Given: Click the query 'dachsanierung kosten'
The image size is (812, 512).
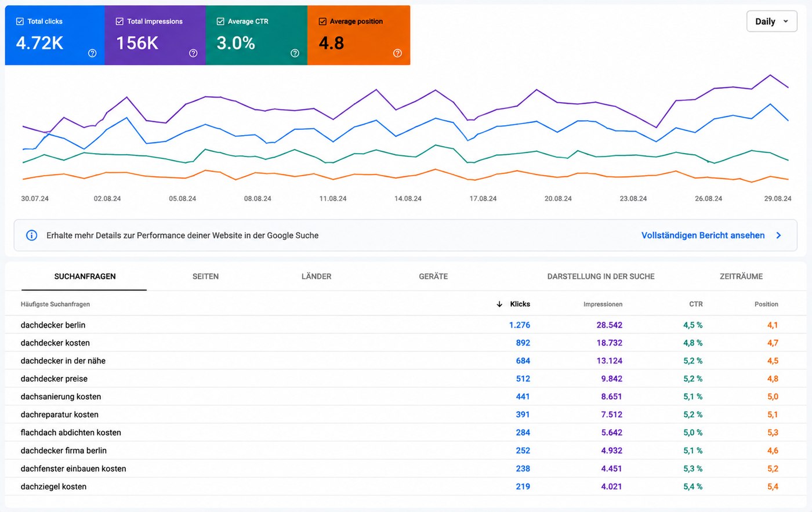Looking at the screenshot, I should (x=61, y=397).
